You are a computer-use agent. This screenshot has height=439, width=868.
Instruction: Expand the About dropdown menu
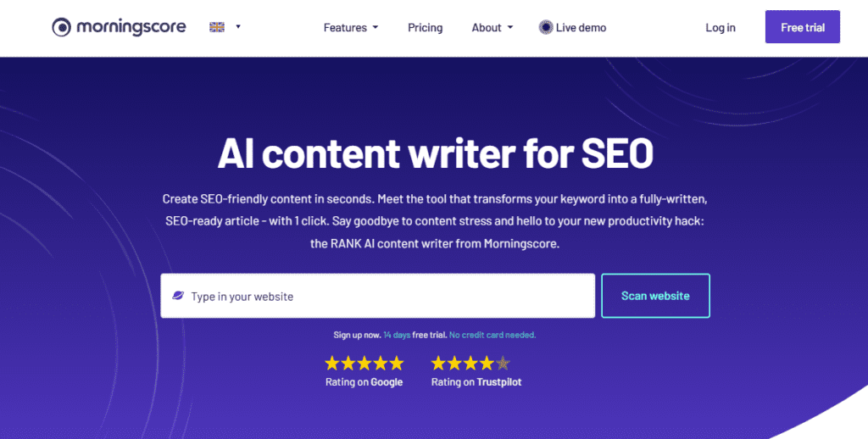click(492, 28)
